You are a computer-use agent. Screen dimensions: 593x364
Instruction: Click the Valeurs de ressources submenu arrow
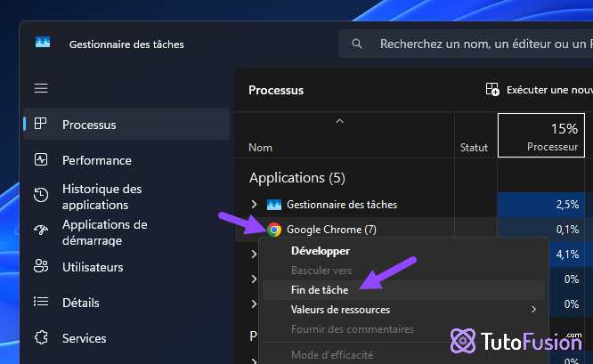click(x=533, y=310)
